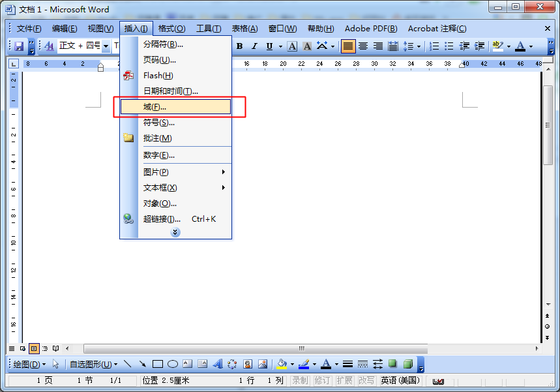Toggle Distributed alignment button
The image size is (560, 392).
click(x=393, y=46)
